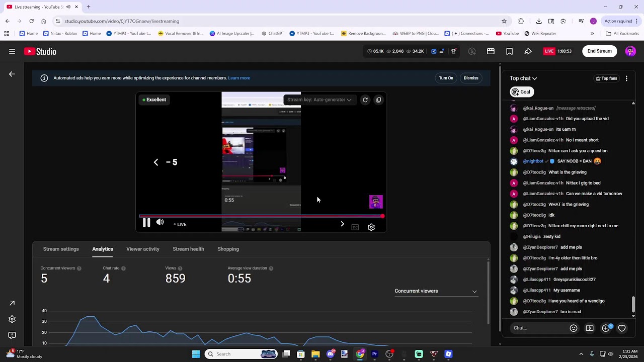
Task: Click the Chat rate help icon
Action: pyautogui.click(x=123, y=268)
